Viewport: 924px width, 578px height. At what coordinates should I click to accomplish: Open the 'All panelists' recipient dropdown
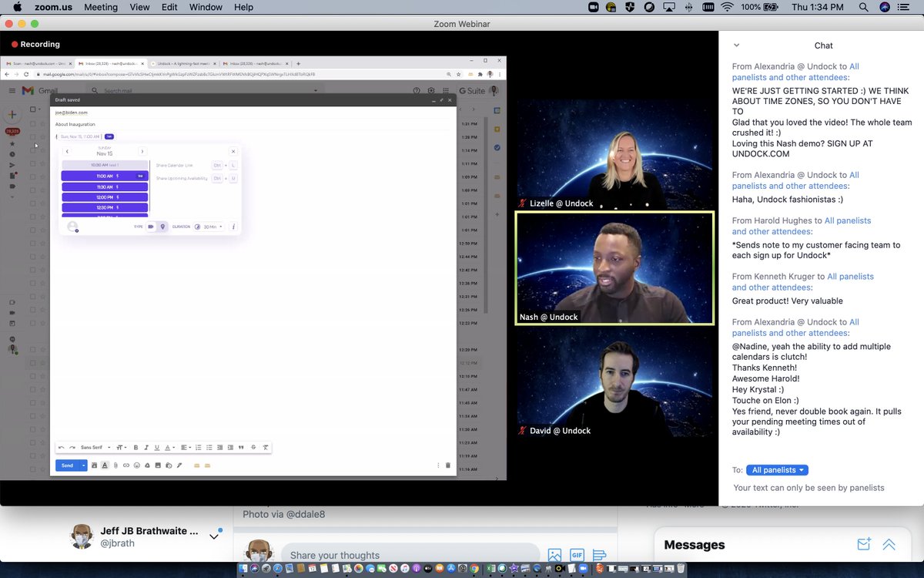click(x=777, y=470)
